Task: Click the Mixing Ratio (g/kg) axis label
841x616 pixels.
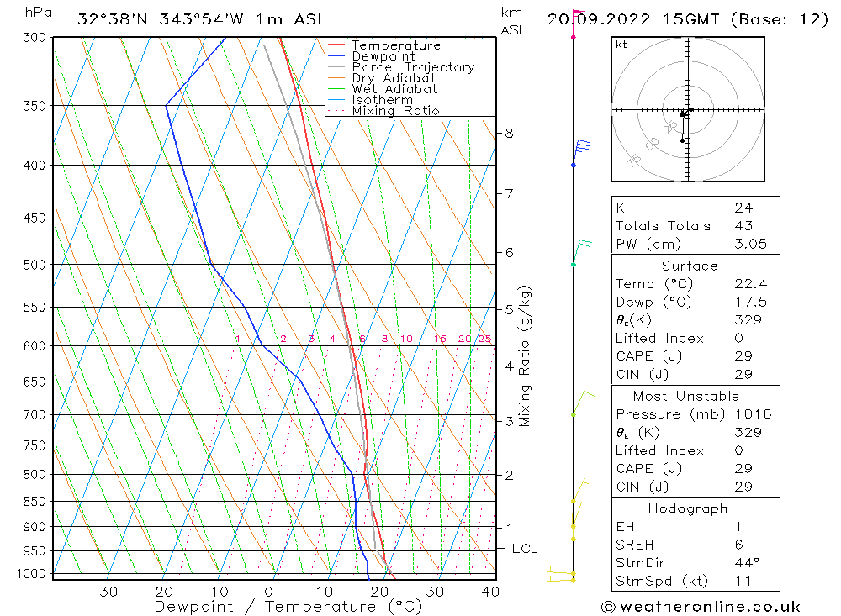Action: click(x=525, y=356)
